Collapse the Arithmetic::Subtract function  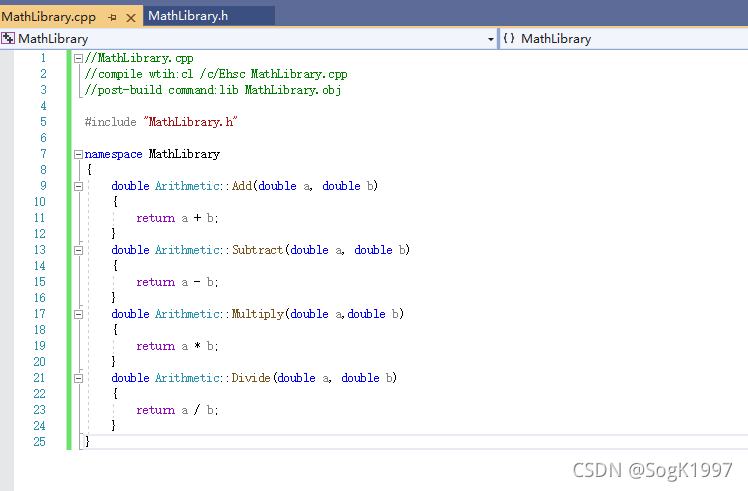click(x=78, y=250)
